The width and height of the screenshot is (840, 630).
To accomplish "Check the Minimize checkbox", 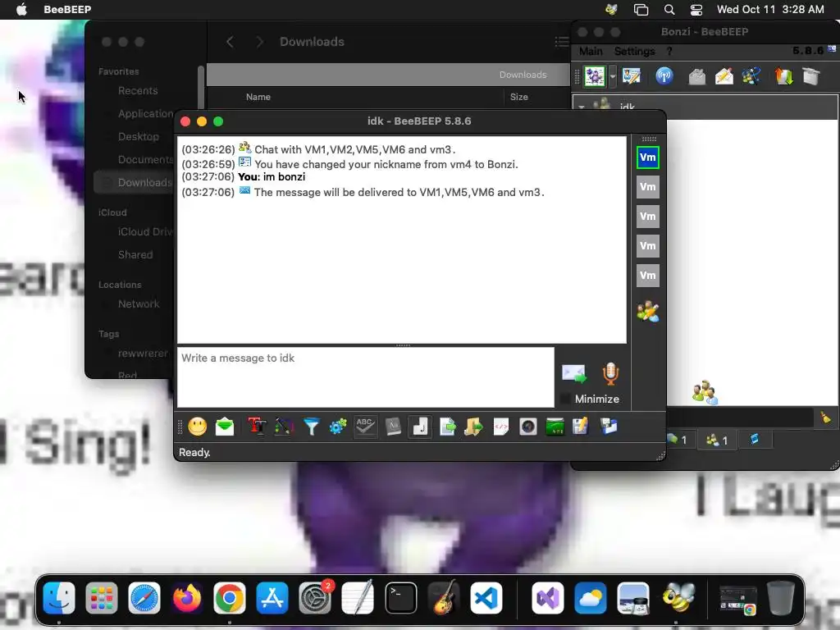I will 564,399.
